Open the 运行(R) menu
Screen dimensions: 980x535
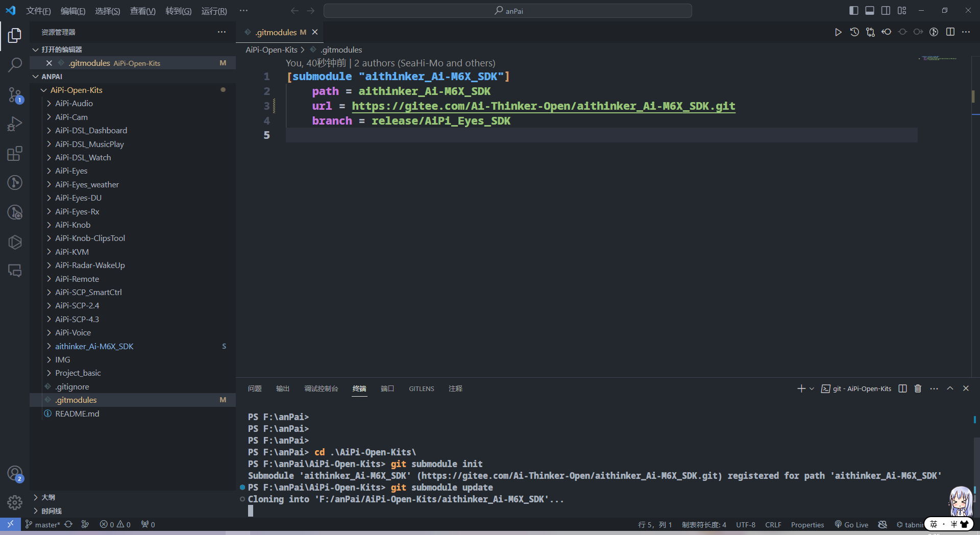pos(214,11)
